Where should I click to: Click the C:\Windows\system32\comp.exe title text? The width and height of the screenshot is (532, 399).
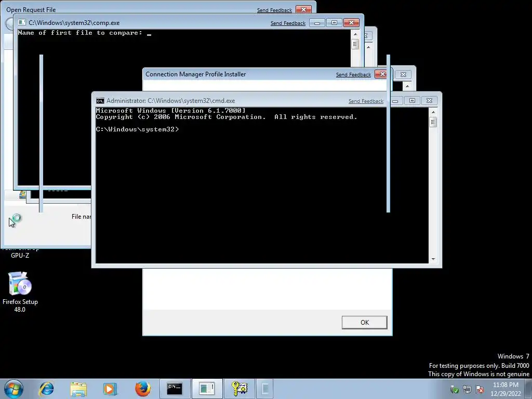click(x=74, y=23)
